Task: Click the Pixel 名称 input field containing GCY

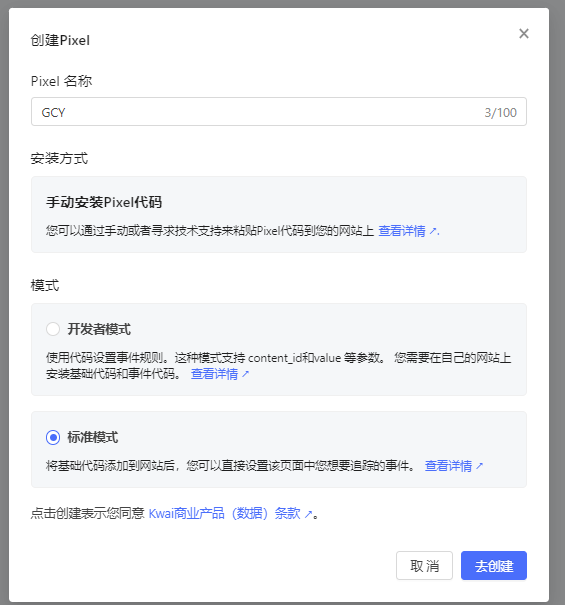Action: (x=279, y=112)
